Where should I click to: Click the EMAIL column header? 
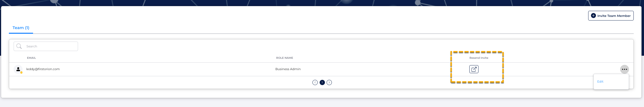31,58
